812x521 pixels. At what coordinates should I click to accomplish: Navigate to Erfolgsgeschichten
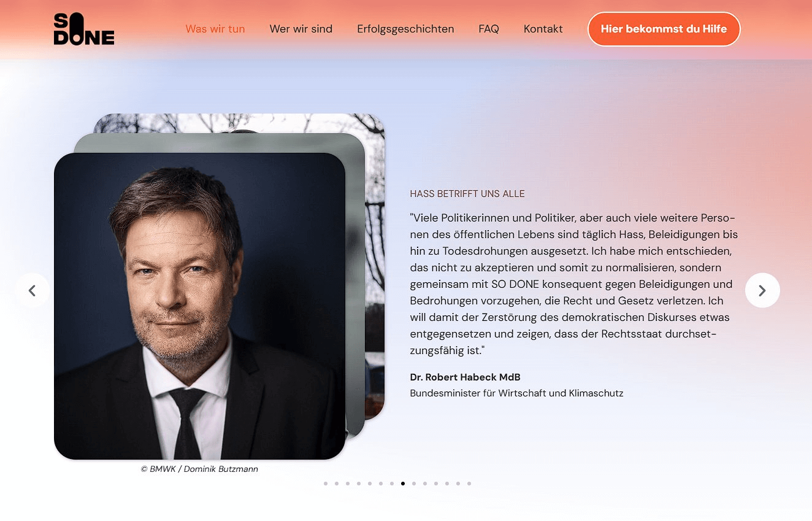[x=405, y=29]
